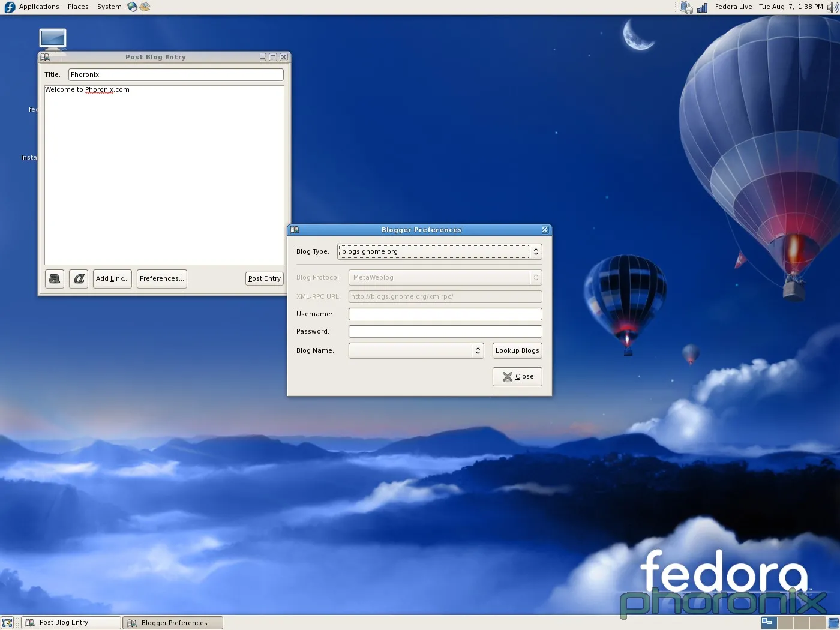Select the second workspace in the workspace switcher

(785, 623)
